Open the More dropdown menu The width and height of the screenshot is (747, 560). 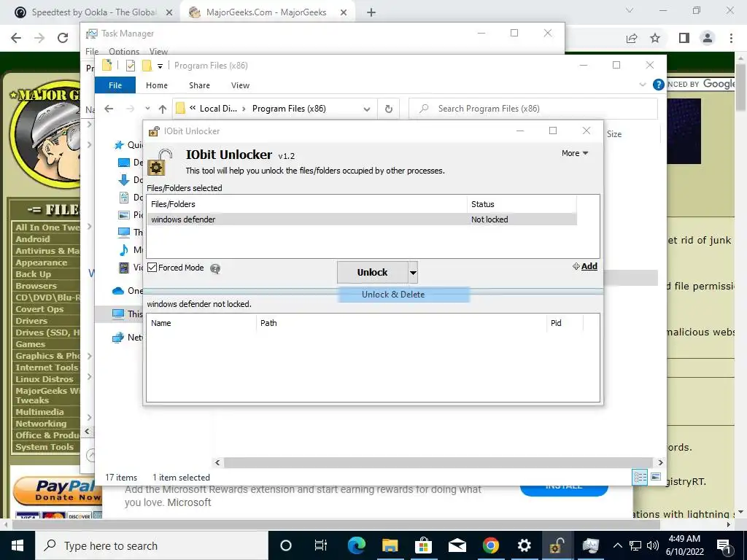pos(575,153)
